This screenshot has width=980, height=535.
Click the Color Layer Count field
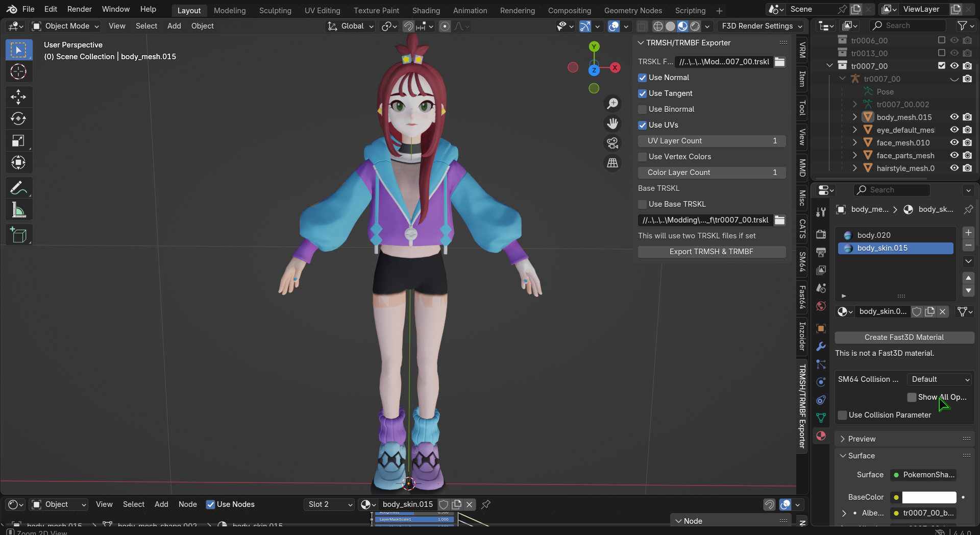(712, 173)
